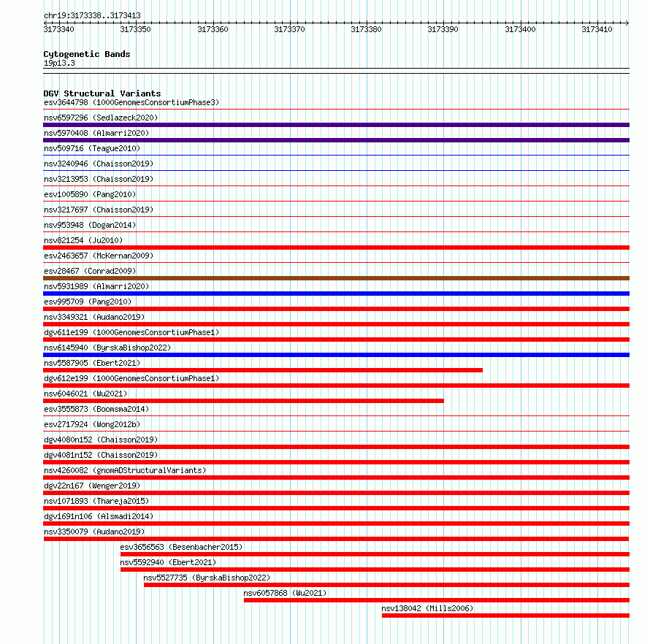Open nsv6145940 (ByrskaBishop2022) variant

(x=107, y=348)
